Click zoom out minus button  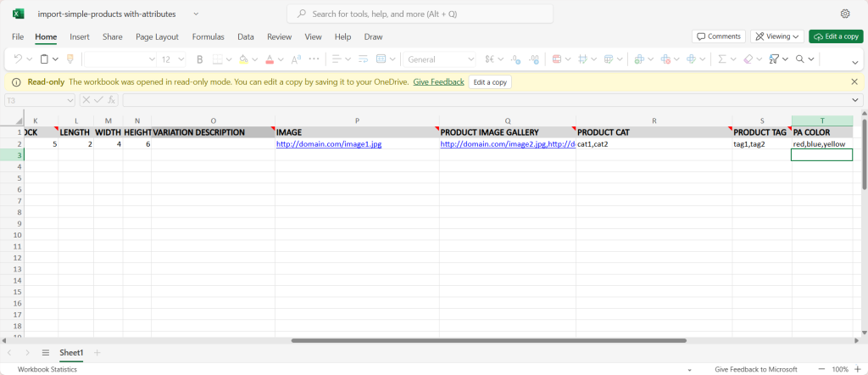point(821,369)
